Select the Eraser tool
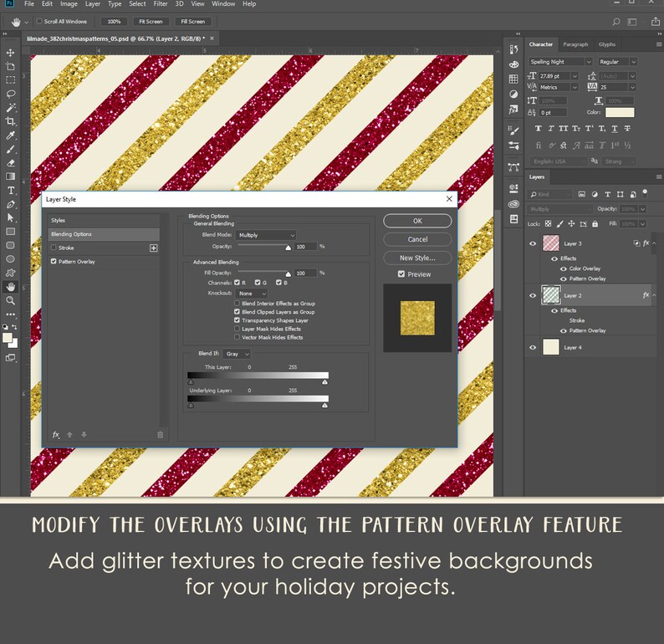664x644 pixels. pos(11,163)
